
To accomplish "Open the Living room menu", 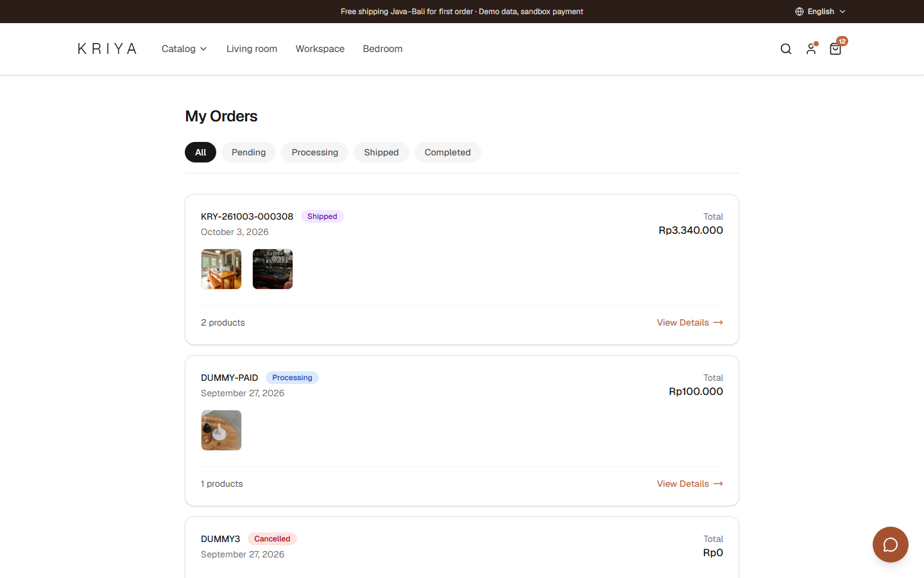I will coord(252,49).
